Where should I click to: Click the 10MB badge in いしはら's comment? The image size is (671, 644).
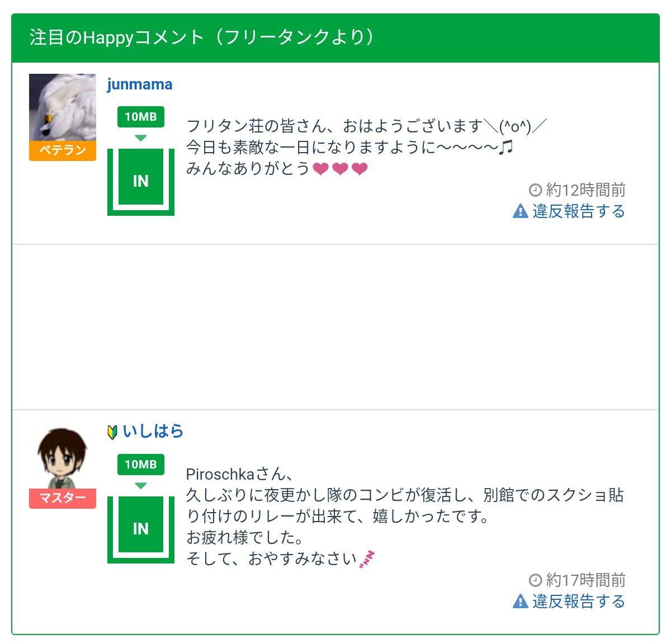pos(140,465)
